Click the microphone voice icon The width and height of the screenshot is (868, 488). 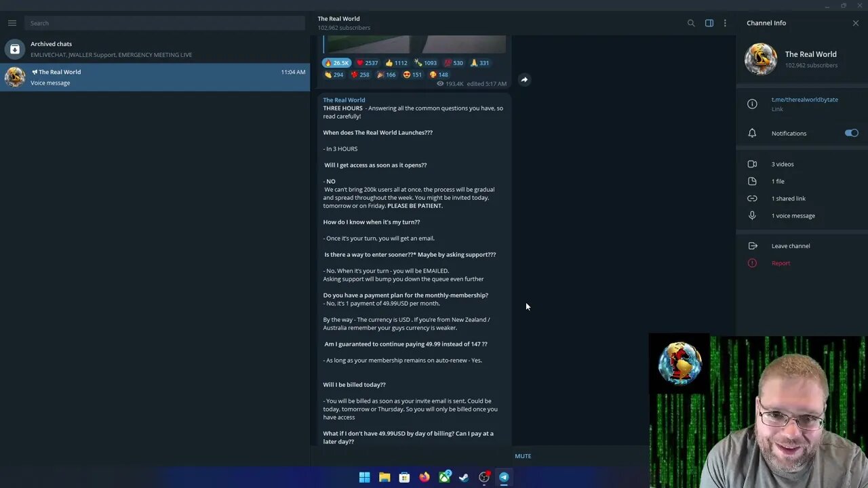pos(752,216)
